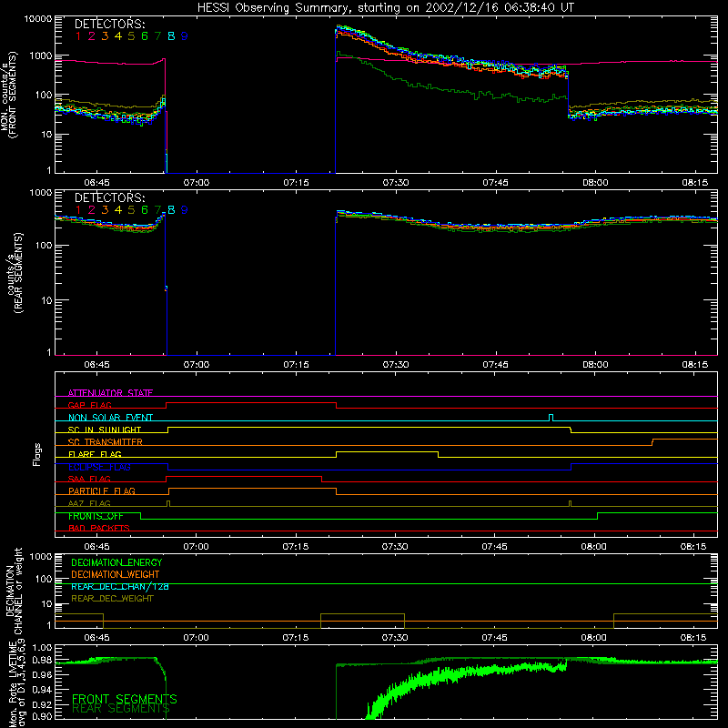Click the 08:00 tick label under the rear segments plot
The width and height of the screenshot is (728, 728).
595,365
